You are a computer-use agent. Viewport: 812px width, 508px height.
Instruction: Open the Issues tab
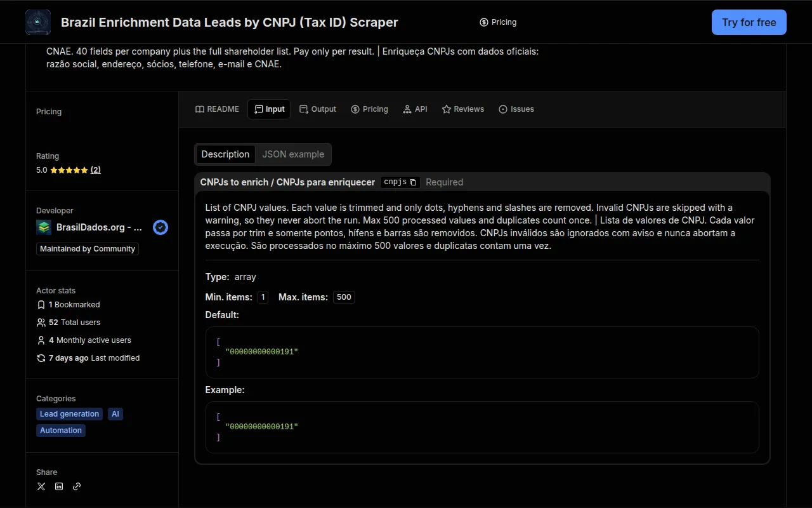pyautogui.click(x=516, y=109)
